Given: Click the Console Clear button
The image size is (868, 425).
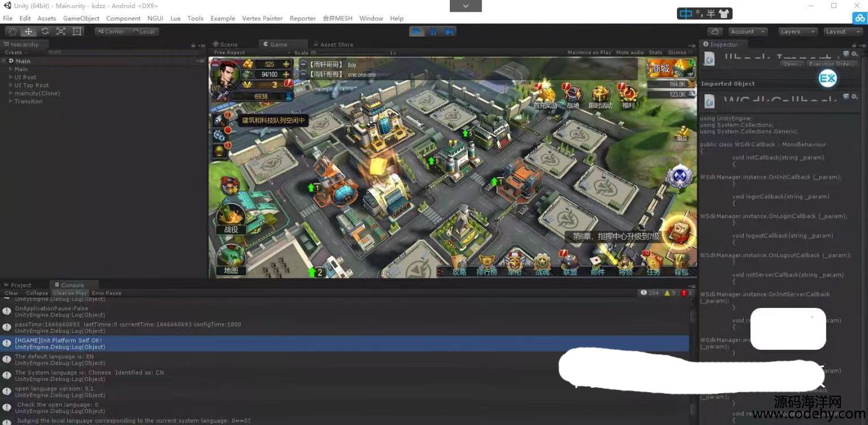Looking at the screenshot, I should point(12,293).
